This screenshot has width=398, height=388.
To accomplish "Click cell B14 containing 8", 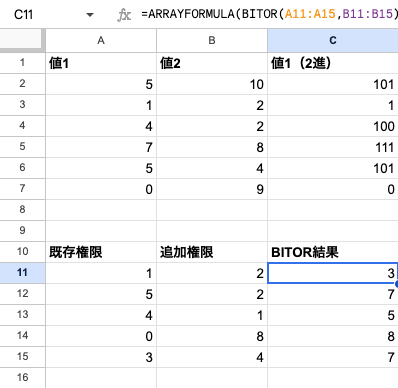I will (x=212, y=336).
